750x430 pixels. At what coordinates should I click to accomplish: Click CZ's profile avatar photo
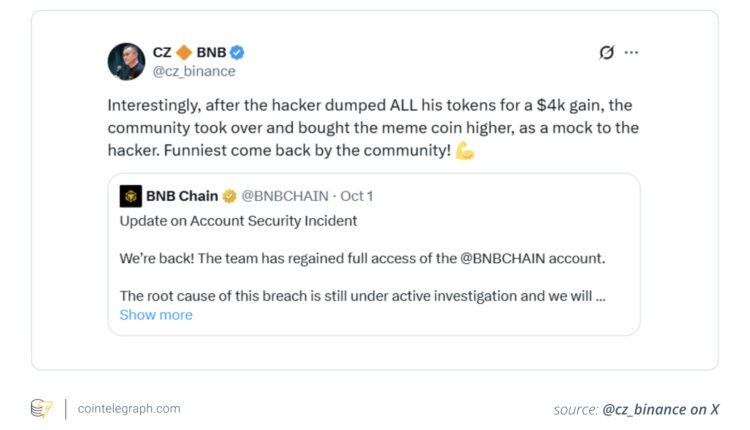(x=126, y=61)
